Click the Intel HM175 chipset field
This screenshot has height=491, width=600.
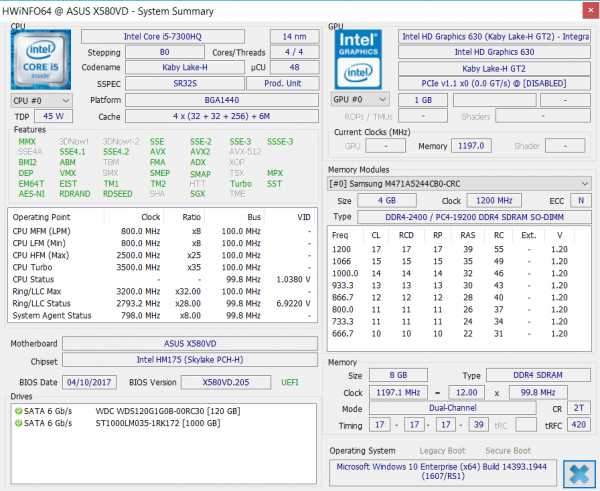click(190, 360)
